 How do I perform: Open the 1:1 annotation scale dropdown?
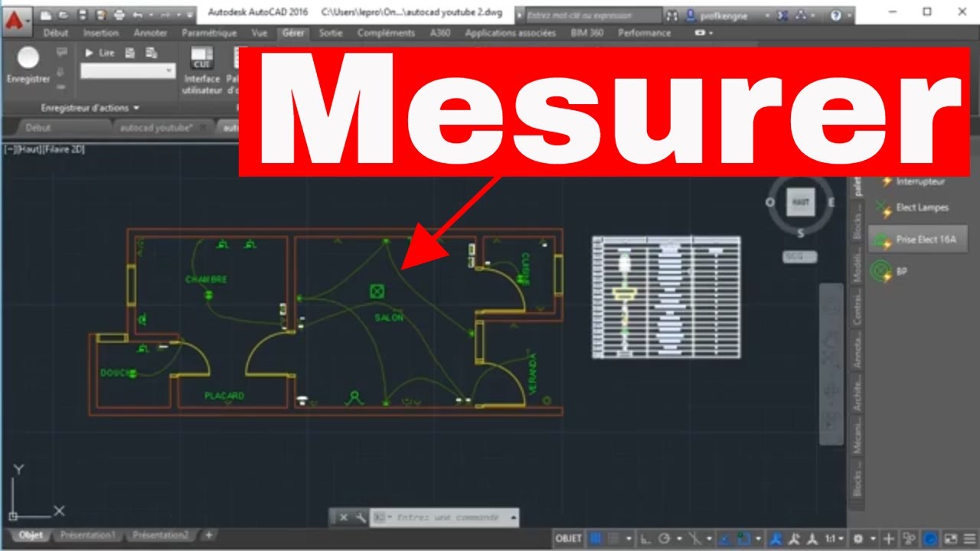[x=834, y=539]
